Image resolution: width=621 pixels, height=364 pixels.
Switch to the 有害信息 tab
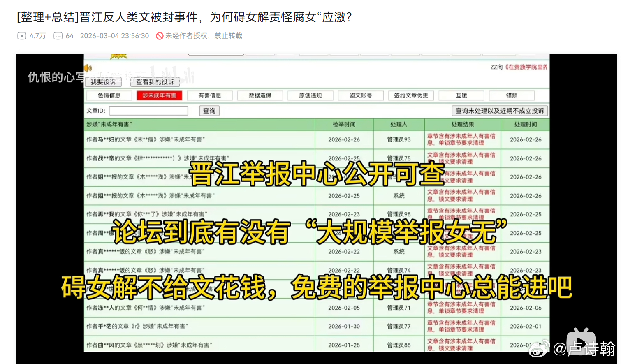pyautogui.click(x=210, y=95)
